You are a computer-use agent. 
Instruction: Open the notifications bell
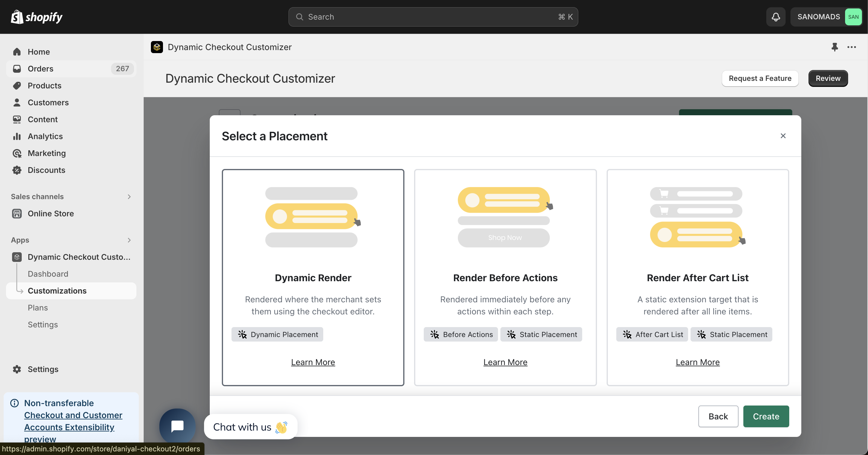tap(776, 17)
